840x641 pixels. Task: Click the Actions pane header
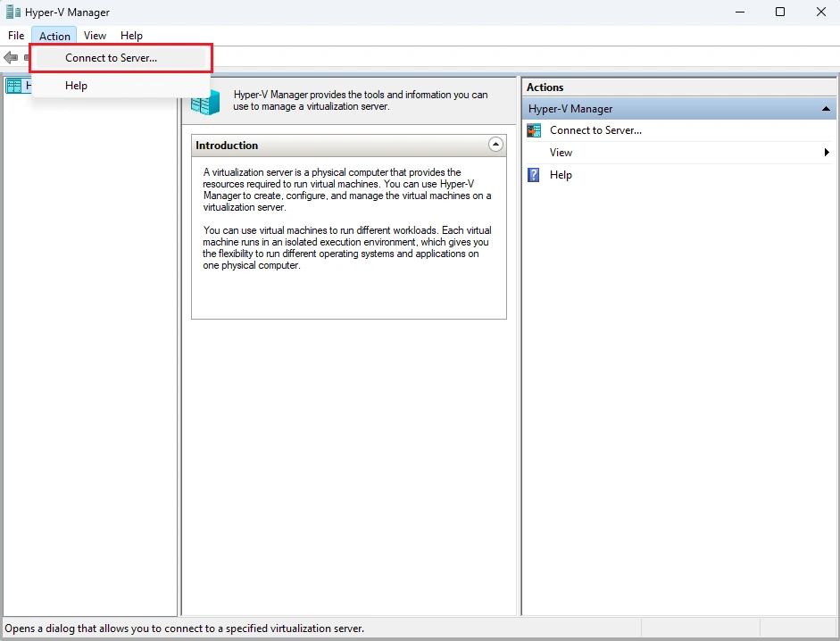(x=678, y=87)
